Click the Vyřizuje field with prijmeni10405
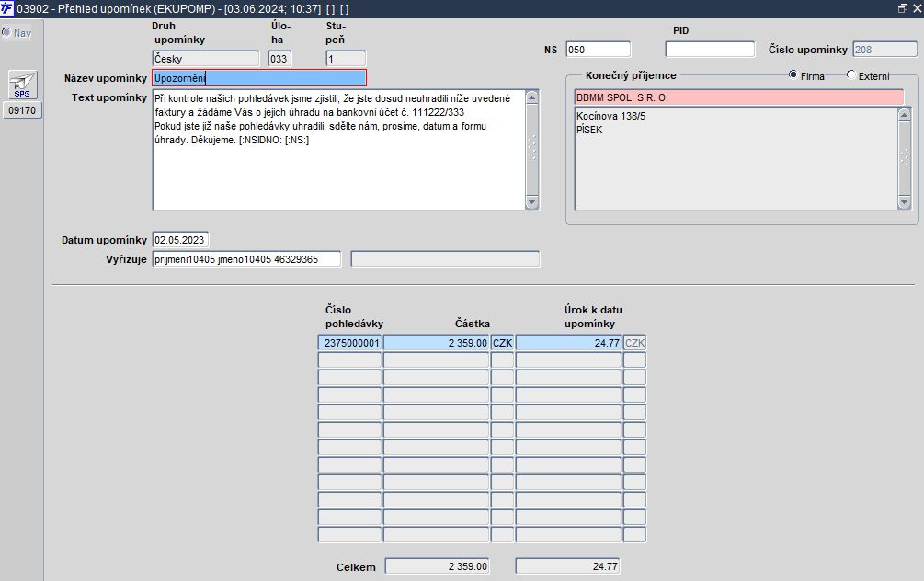The image size is (924, 581). pos(246,258)
